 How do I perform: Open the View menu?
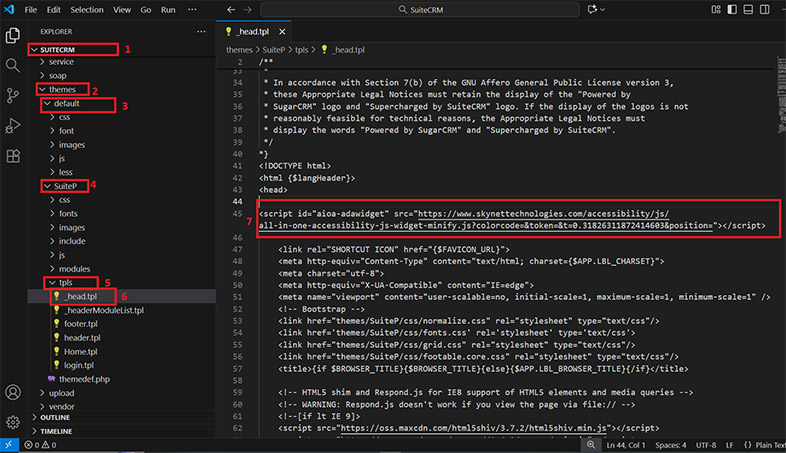click(122, 10)
